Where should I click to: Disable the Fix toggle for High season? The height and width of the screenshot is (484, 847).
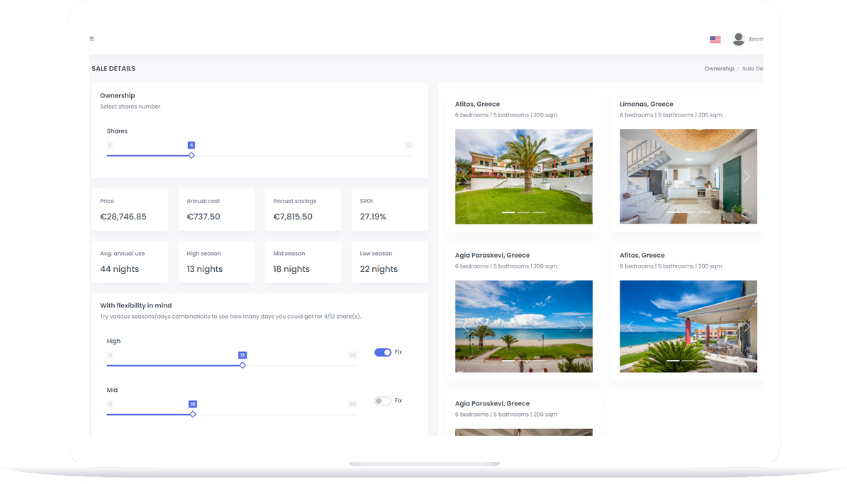pyautogui.click(x=382, y=352)
